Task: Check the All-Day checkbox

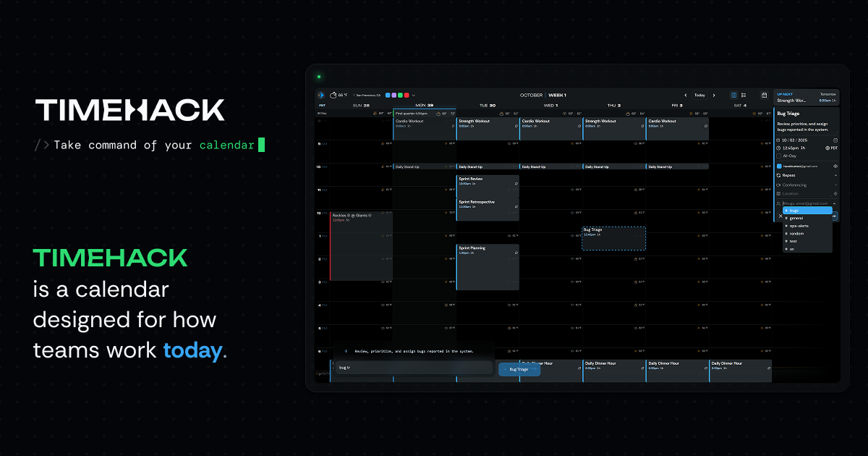Action: pyautogui.click(x=779, y=156)
